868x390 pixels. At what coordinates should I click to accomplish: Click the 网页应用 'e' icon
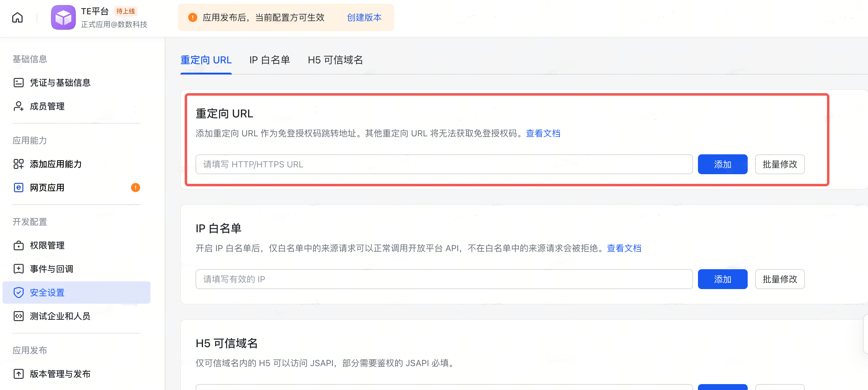(19, 188)
